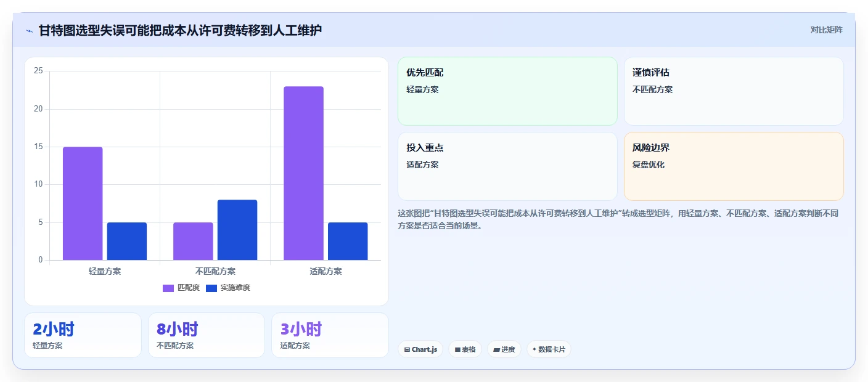Open the 风险边界 matrix card
Viewport: 868px width, 382px height.
point(734,166)
